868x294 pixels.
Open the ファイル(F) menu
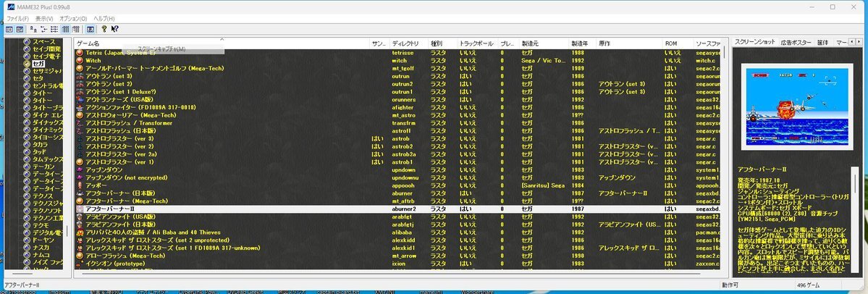[x=17, y=18]
